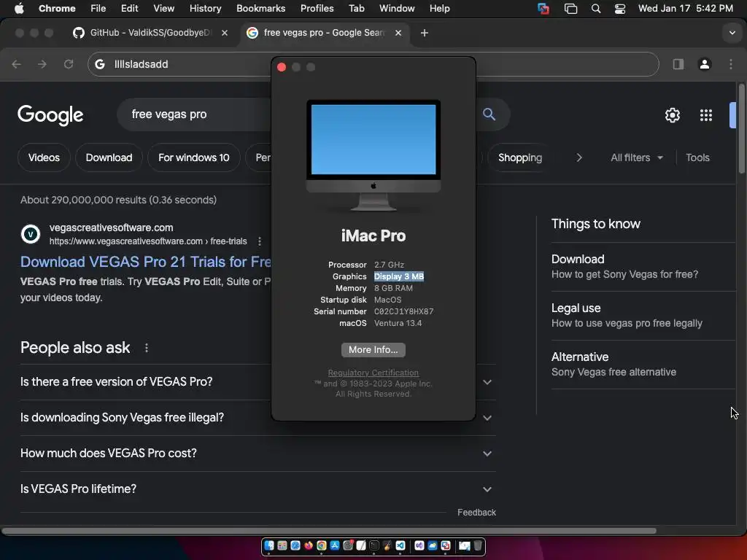Open the Edit menu
This screenshot has width=747, height=560.
129,9
